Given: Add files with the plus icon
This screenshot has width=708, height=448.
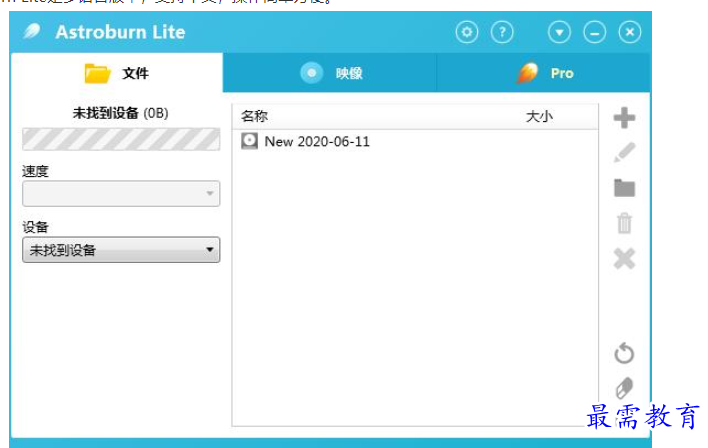Looking at the screenshot, I should pos(624,118).
